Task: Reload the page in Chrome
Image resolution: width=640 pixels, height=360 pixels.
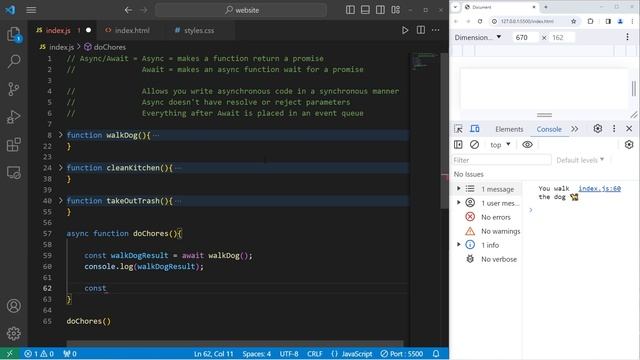Action: coord(480,21)
